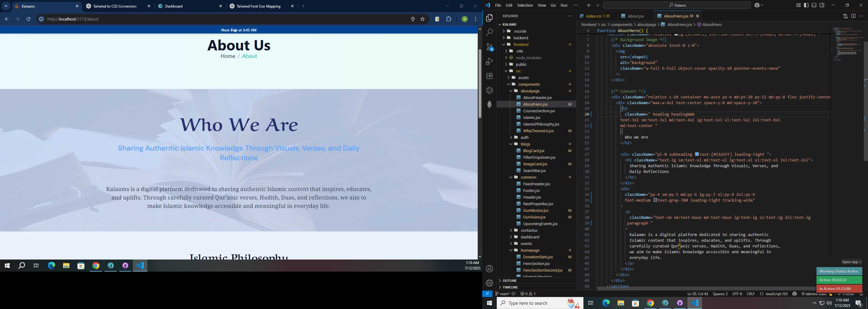Click the synchronize changes icon beside main*
Screen dimensions: 868x309
point(514,294)
